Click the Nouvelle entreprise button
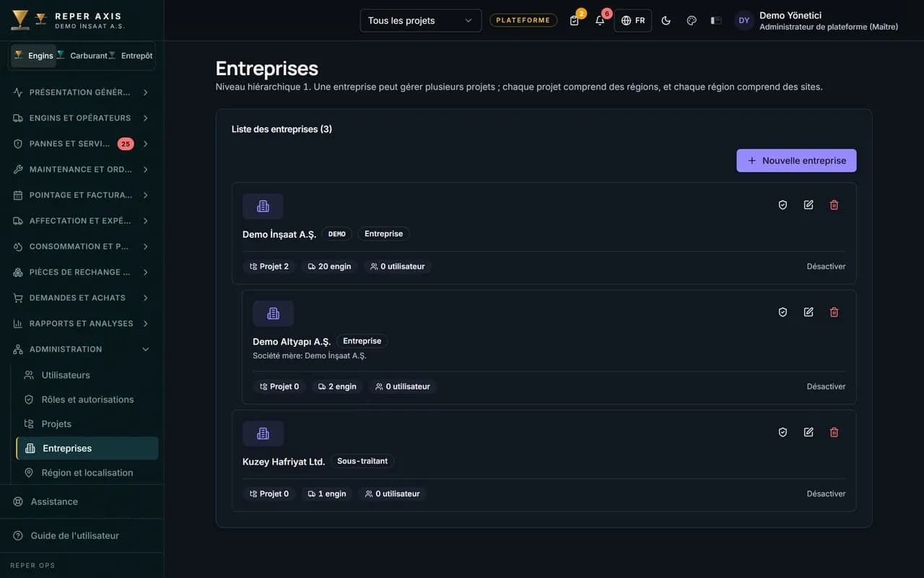The image size is (924, 578). point(796,160)
